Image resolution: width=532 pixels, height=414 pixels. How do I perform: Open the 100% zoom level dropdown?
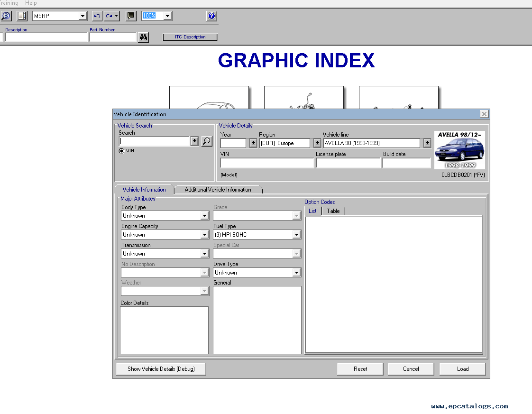tap(167, 16)
